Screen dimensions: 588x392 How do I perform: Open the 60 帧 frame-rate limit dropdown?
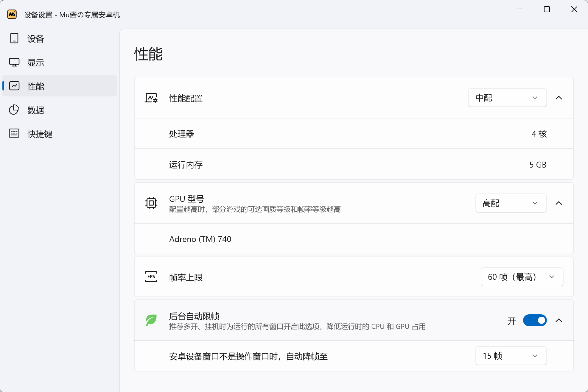pyautogui.click(x=522, y=277)
